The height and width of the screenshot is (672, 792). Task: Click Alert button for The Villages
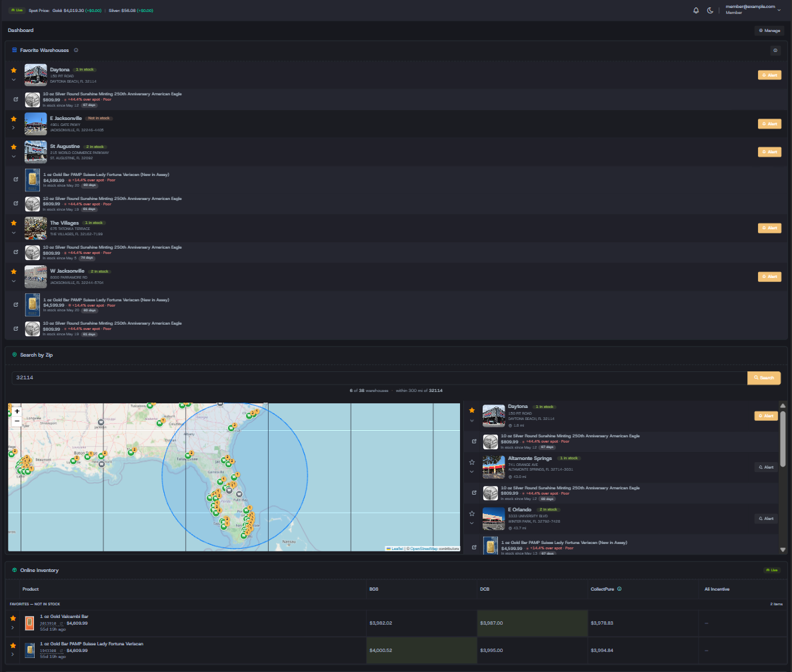[769, 228]
